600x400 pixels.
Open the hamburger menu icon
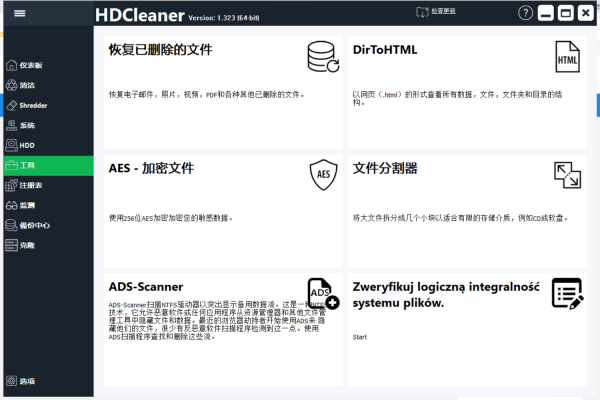click(20, 13)
